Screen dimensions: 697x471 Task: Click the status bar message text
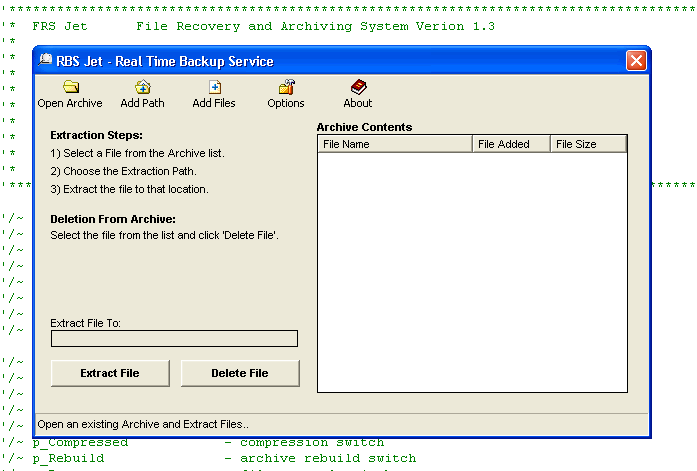click(143, 424)
